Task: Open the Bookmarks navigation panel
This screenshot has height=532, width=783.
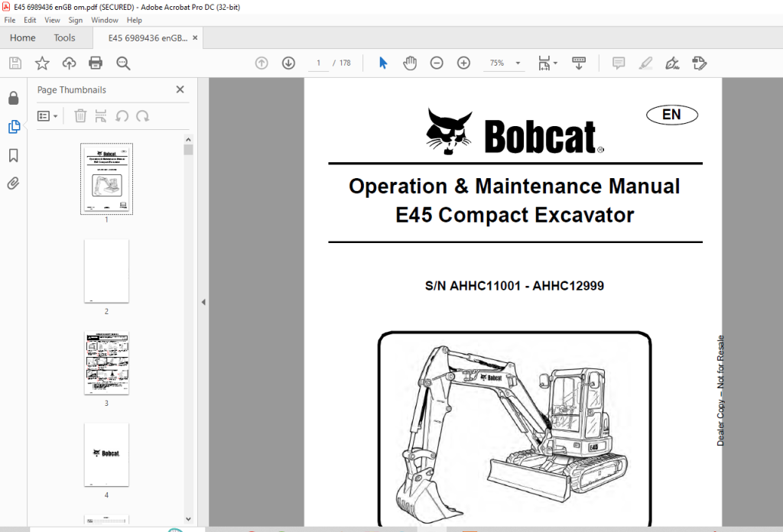Action: [x=14, y=155]
